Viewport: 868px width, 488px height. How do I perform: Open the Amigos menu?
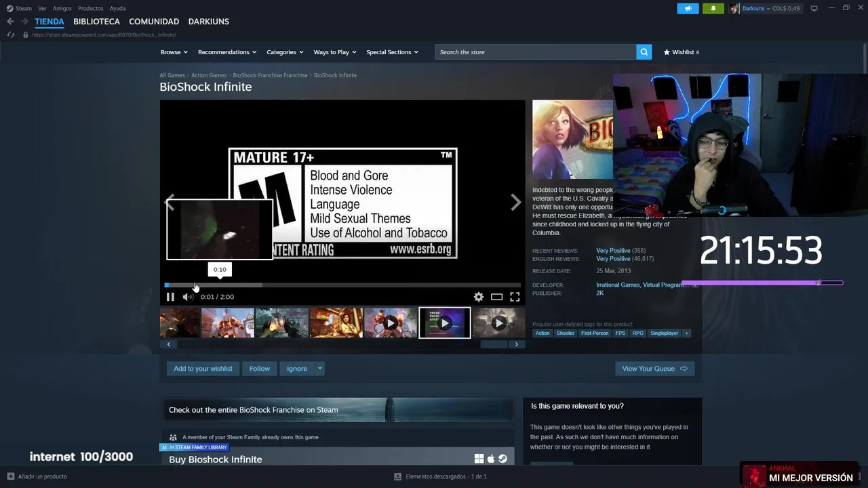click(x=62, y=8)
